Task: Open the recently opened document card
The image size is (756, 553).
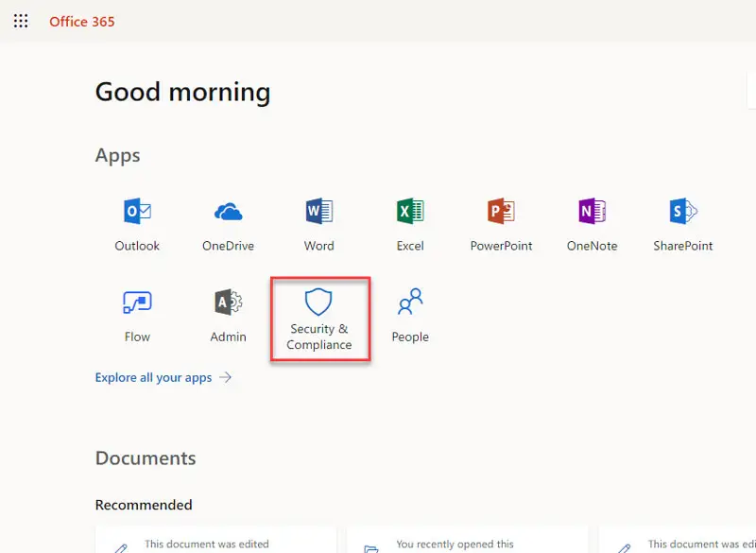Action: tap(467, 541)
